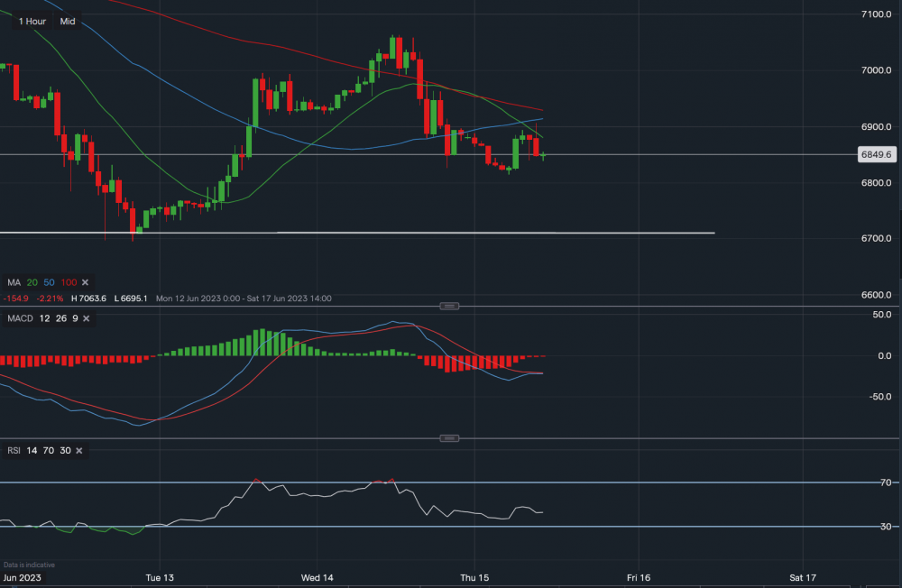Click the RSI indicator label

14,450
